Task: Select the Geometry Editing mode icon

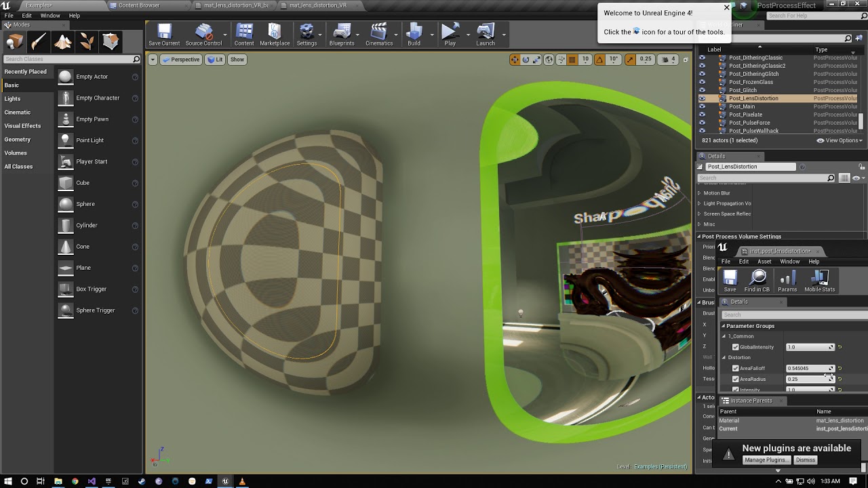Action: pos(111,42)
